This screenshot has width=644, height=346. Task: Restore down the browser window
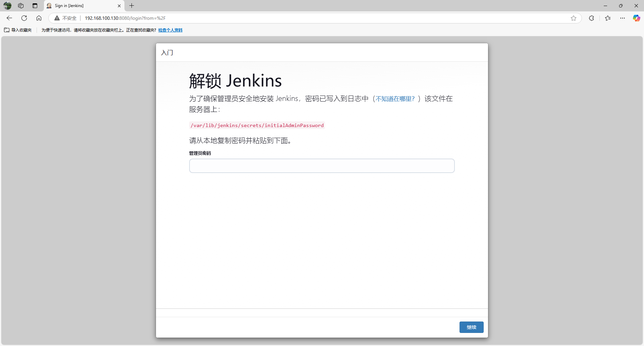(x=621, y=6)
